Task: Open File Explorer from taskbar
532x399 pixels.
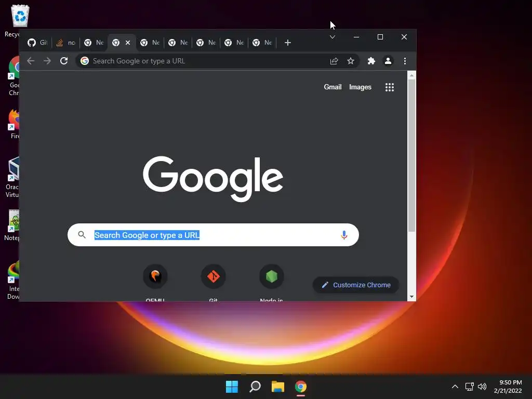Action: coord(278,387)
